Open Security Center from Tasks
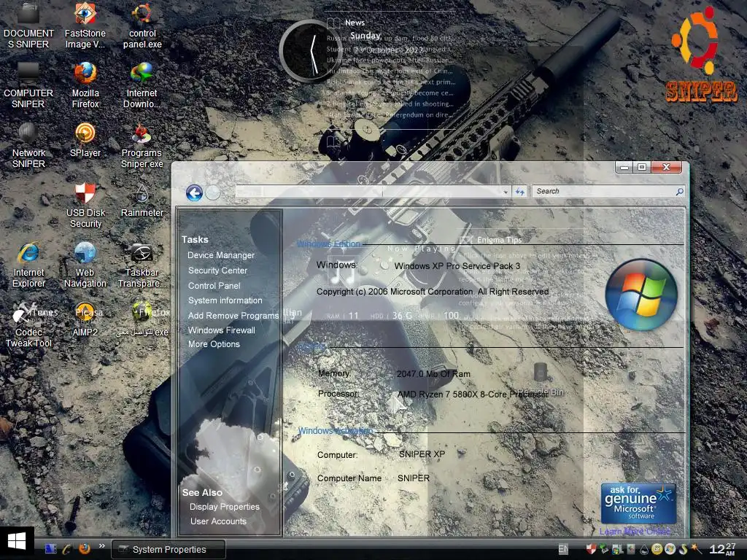747x560 pixels. click(217, 271)
